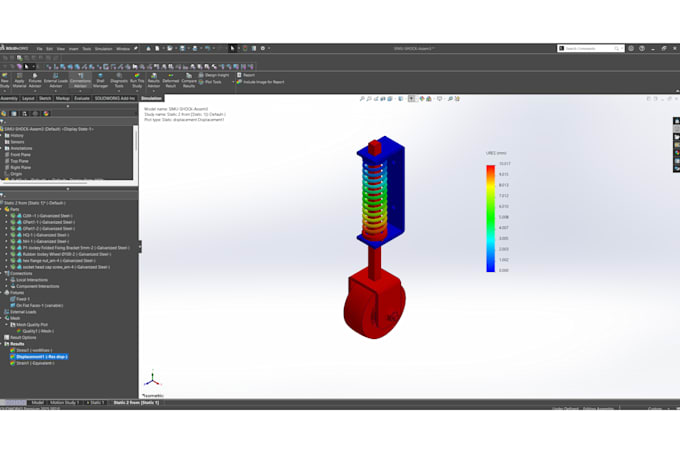Screen dimensions: 680x453
Task: Open the PropertyManager tab icon
Action: [14, 114]
